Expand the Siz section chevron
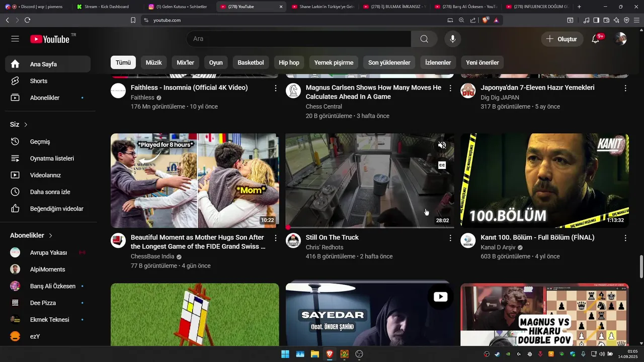Image resolution: width=644 pixels, height=362 pixels. click(x=26, y=124)
